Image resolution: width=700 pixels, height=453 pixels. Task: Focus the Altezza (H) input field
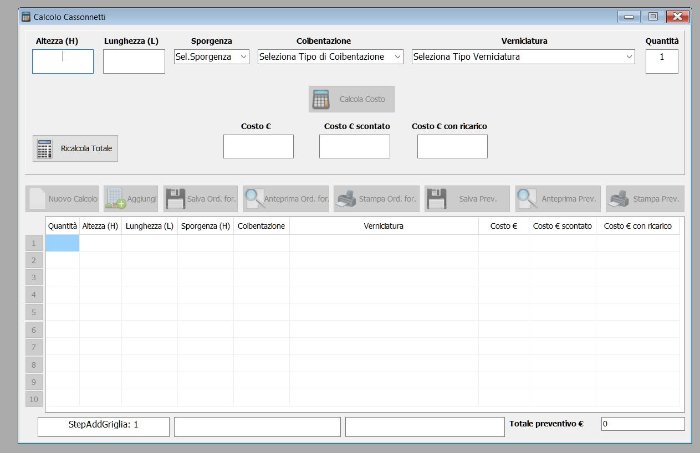pyautogui.click(x=63, y=62)
